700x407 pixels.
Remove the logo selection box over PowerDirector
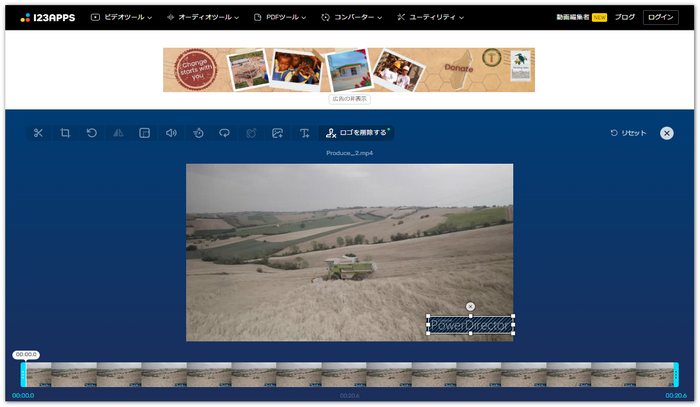pyautogui.click(x=470, y=306)
